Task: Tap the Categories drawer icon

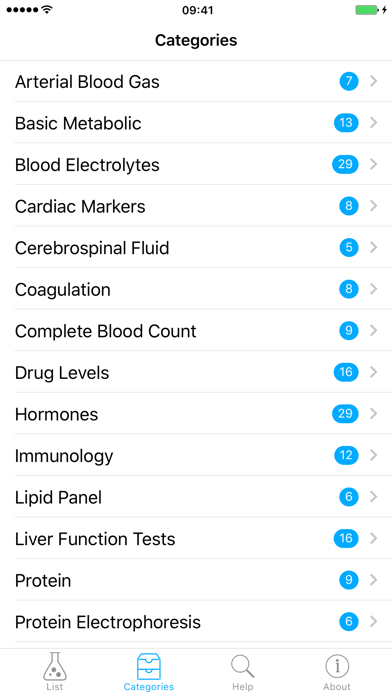Action: pos(149,666)
